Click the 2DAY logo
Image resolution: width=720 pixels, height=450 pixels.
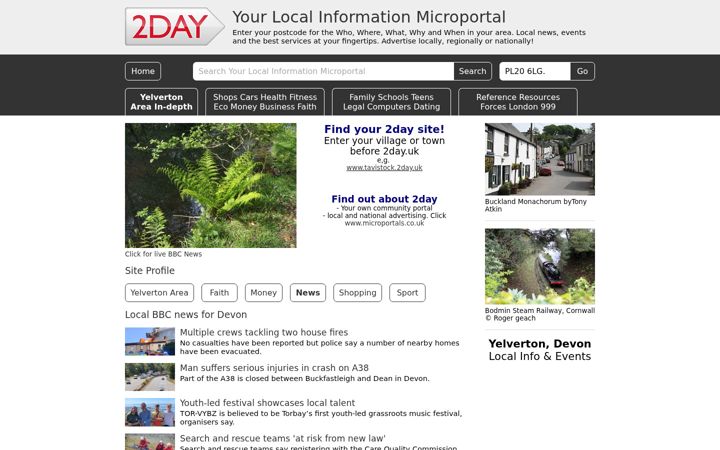(x=174, y=26)
